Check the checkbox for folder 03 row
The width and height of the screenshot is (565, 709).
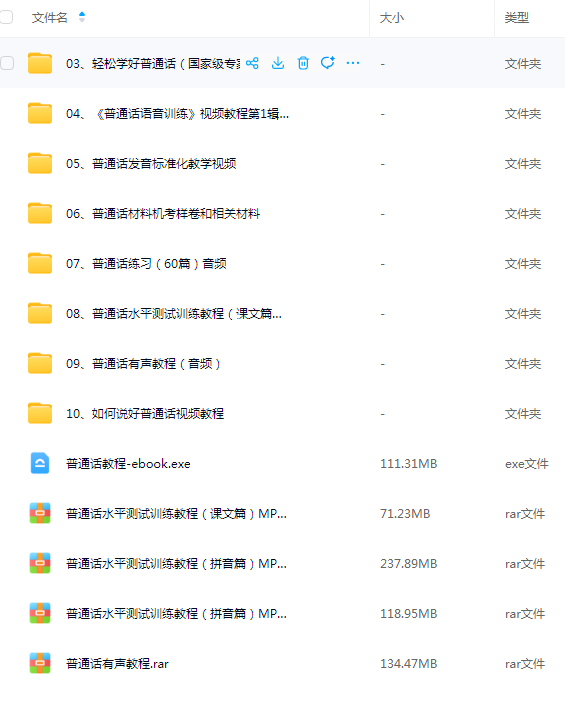(7, 63)
